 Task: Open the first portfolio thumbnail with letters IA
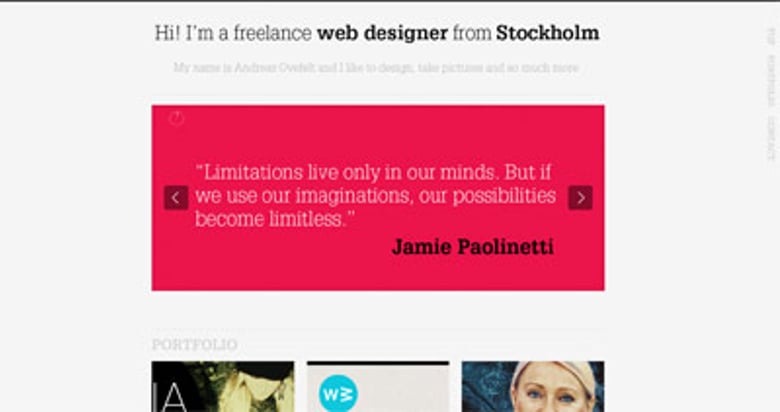point(223,387)
